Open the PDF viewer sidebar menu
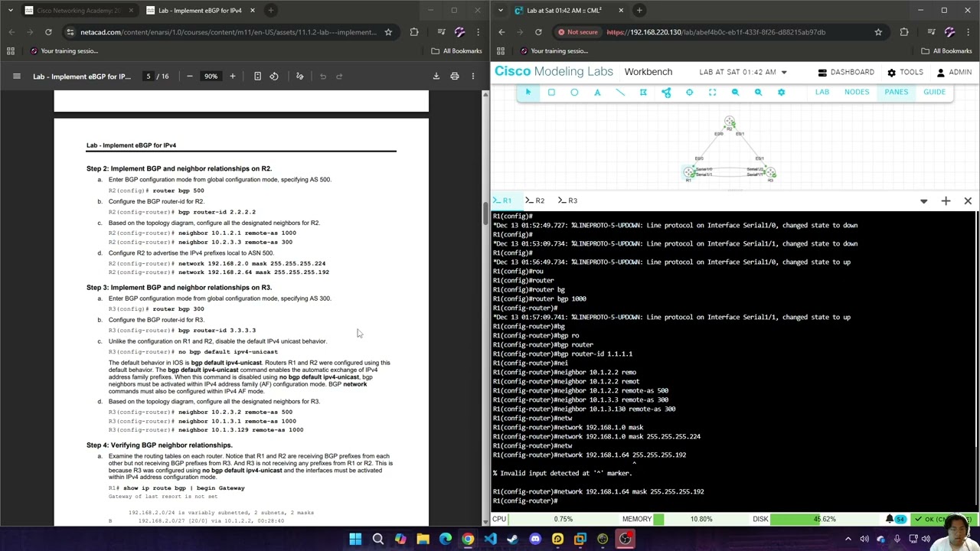The height and width of the screenshot is (551, 980). [16, 76]
